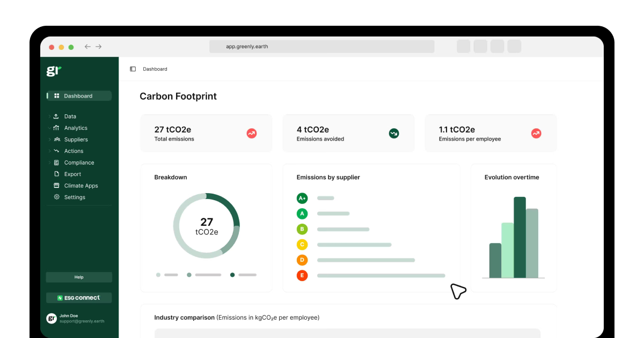Click the Dashboard breadcrumb

point(155,69)
